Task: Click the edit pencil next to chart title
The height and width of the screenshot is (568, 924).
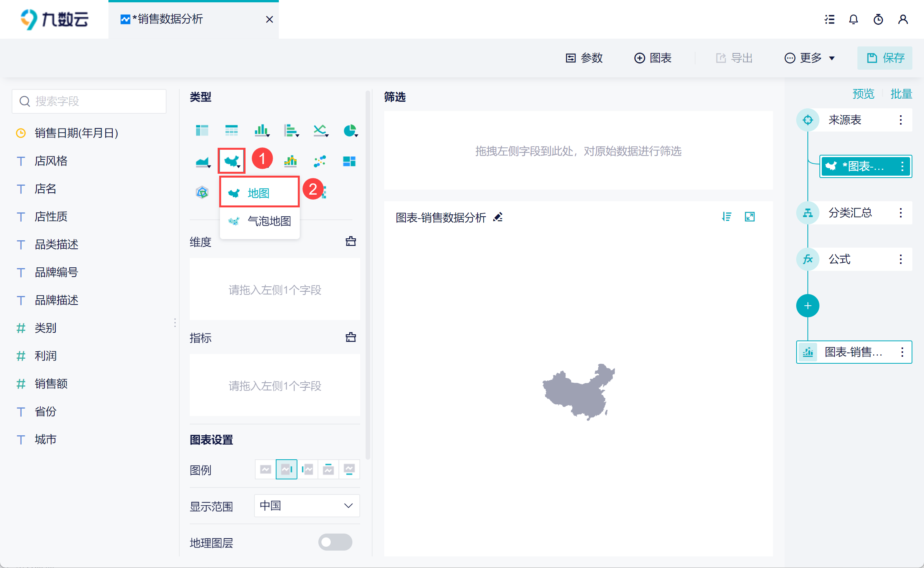Action: (498, 217)
